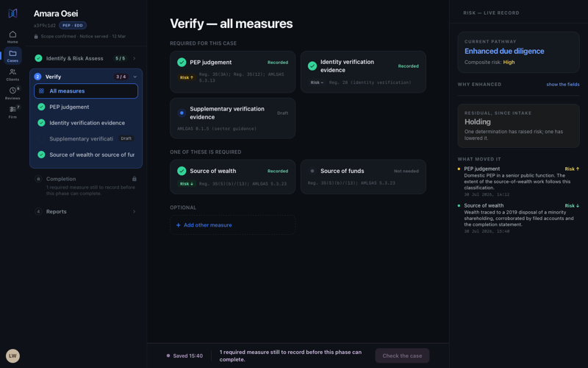Image resolution: width=588 pixels, height=368 pixels.
Task: Click PEP judgement entry under What moved it
Action: pyautogui.click(x=518, y=182)
